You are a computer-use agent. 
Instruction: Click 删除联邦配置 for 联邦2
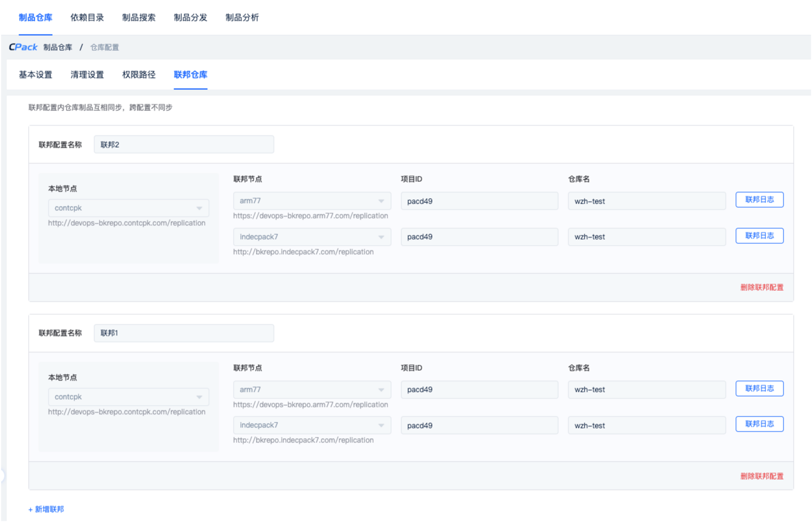(x=762, y=287)
